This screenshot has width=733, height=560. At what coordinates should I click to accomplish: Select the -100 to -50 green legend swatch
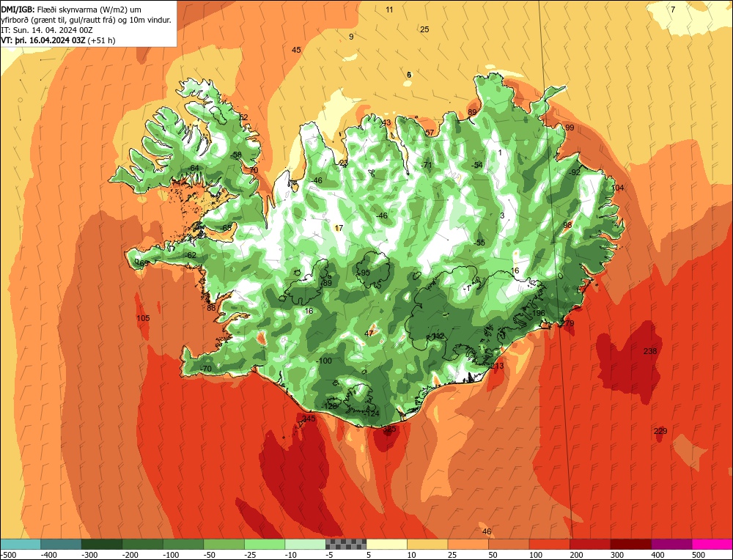[x=183, y=544]
